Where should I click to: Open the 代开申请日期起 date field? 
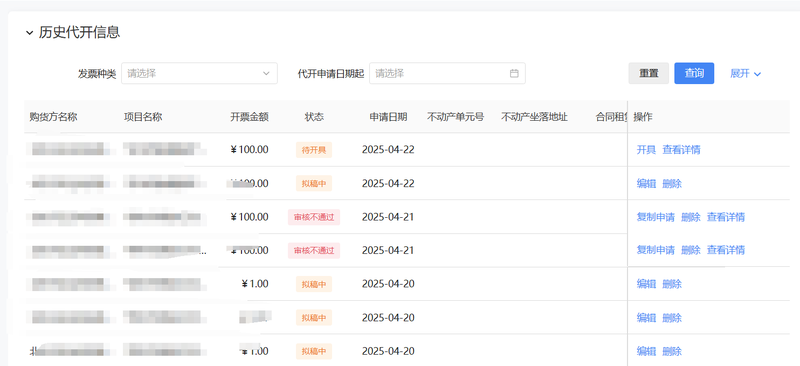[447, 74]
